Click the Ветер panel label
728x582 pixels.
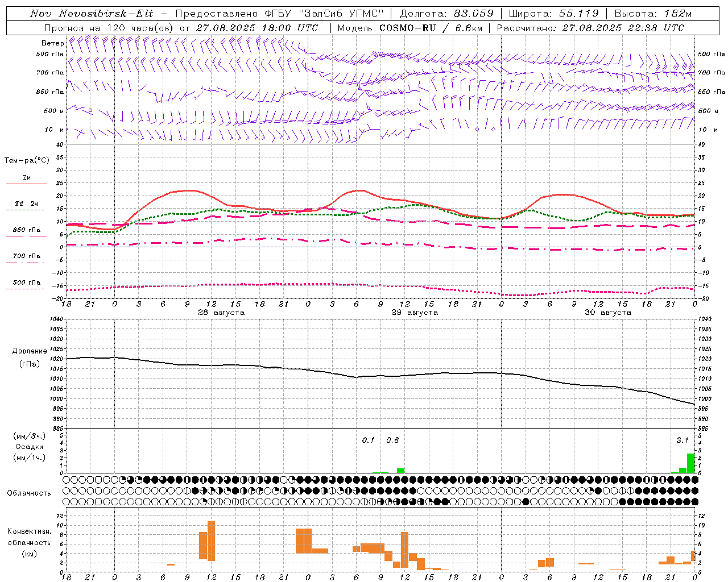[52, 43]
